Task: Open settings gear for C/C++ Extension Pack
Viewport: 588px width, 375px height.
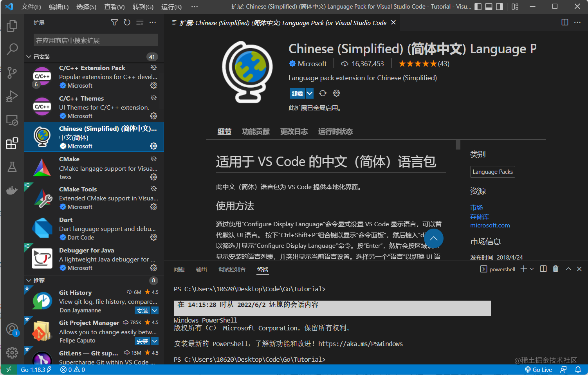Action: click(x=153, y=85)
